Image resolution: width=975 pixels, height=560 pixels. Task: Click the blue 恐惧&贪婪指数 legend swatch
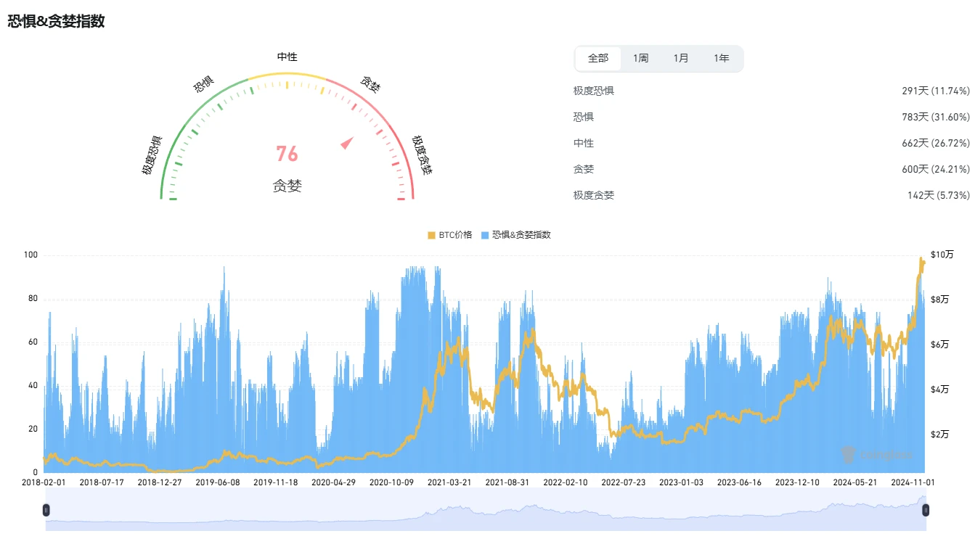click(484, 235)
